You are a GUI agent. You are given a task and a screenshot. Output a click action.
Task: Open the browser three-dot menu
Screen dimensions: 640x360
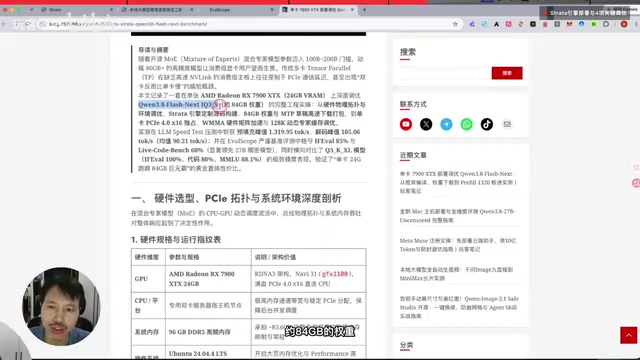[636, 24]
